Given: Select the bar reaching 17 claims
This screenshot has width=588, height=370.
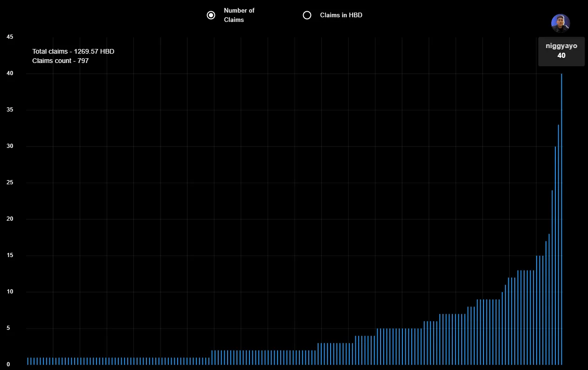Looking at the screenshot, I should pos(546,303).
